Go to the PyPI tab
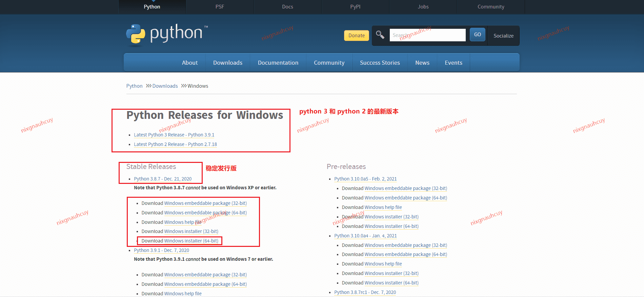The height and width of the screenshot is (297, 644). 355,7
